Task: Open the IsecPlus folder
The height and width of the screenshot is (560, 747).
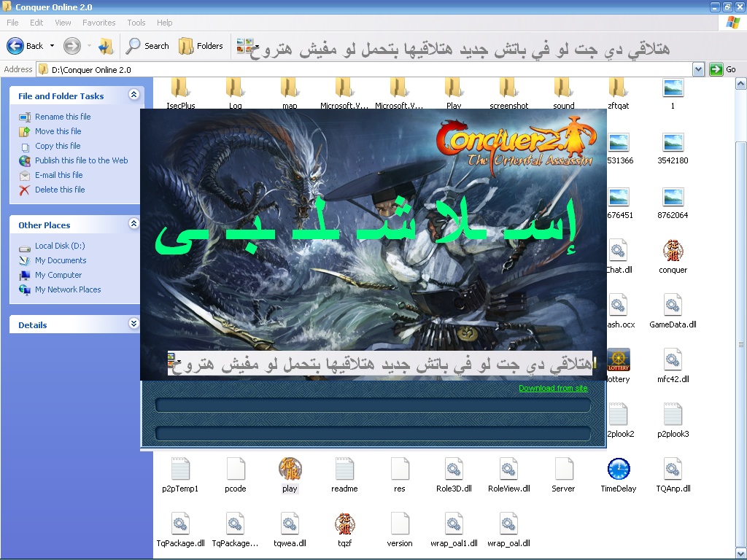Action: point(181,93)
